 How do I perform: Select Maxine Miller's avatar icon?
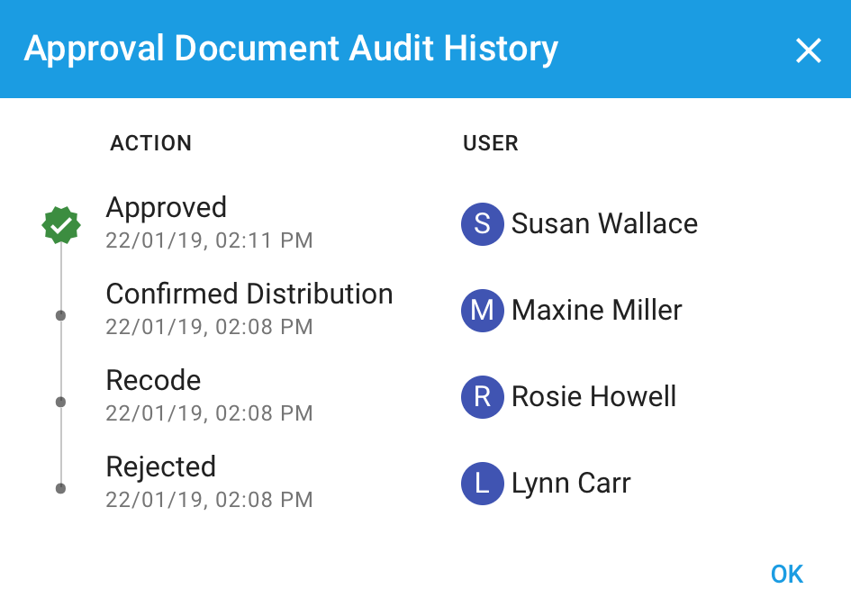click(483, 311)
